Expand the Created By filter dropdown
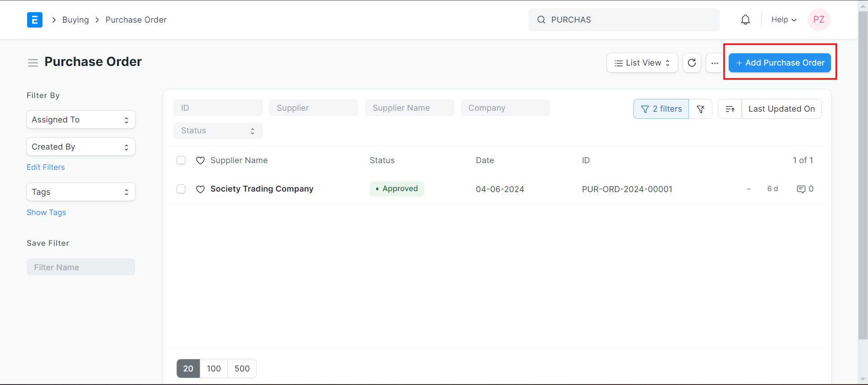 (x=81, y=147)
